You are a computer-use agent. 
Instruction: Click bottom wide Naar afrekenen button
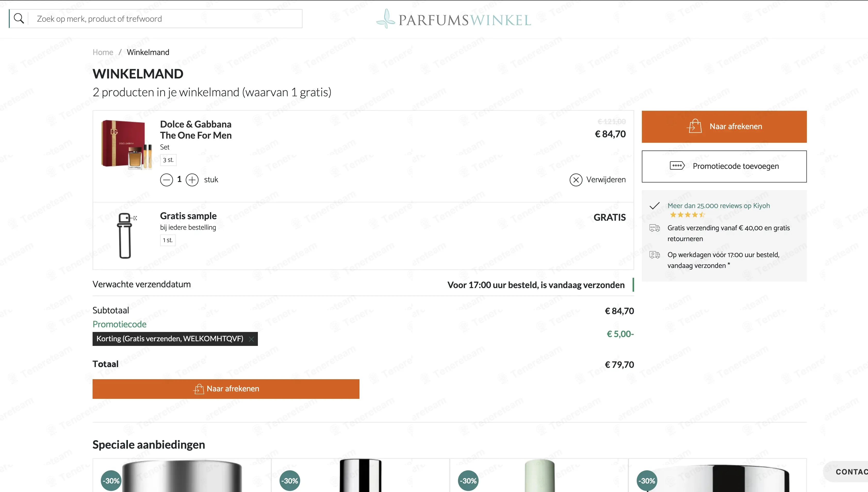[226, 389]
